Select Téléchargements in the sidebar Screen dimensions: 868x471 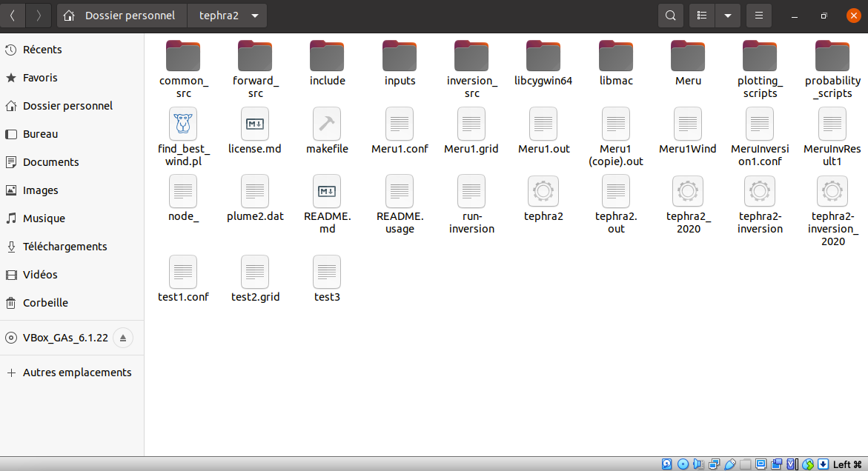64,247
